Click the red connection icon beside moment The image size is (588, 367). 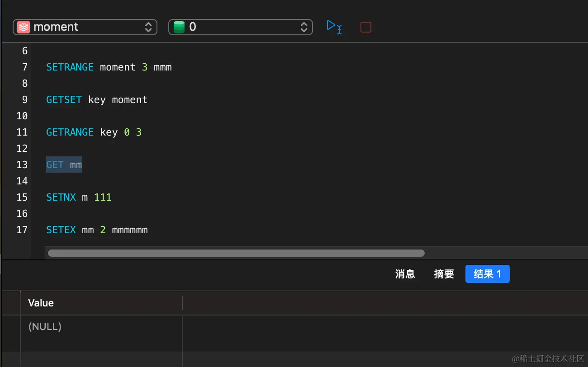click(x=24, y=27)
